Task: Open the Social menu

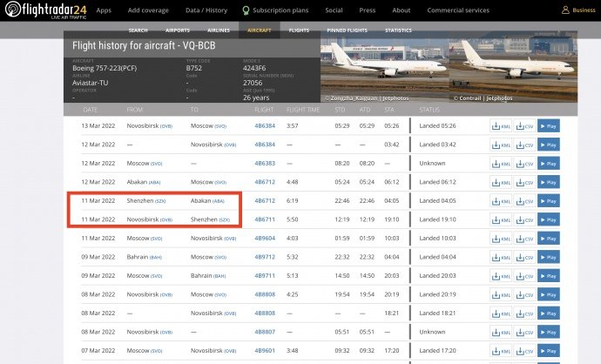Action: coord(334,10)
